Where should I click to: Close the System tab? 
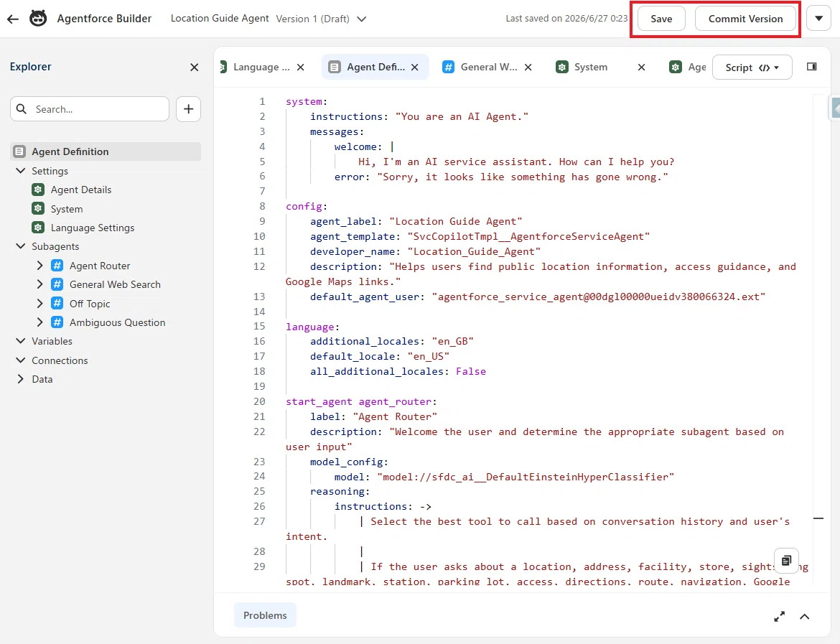[641, 67]
